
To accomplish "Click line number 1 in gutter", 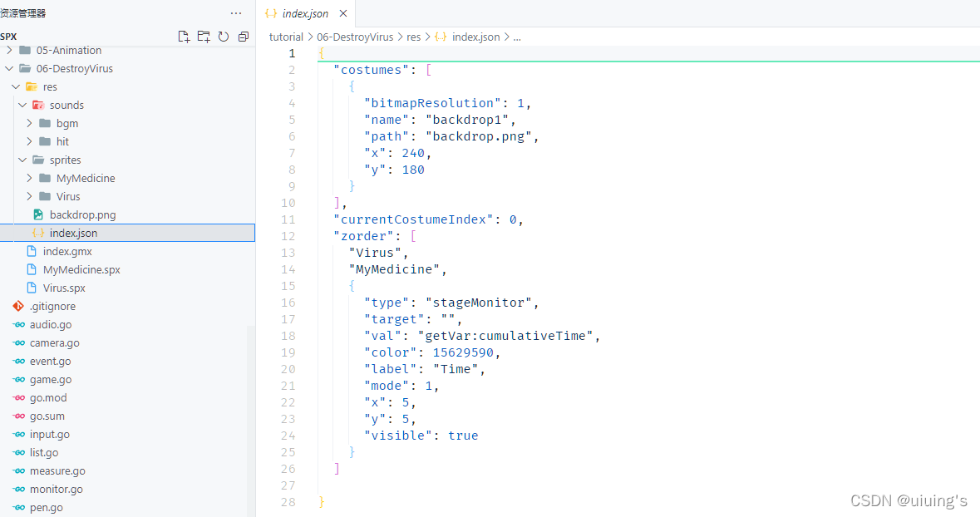I will (x=291, y=53).
